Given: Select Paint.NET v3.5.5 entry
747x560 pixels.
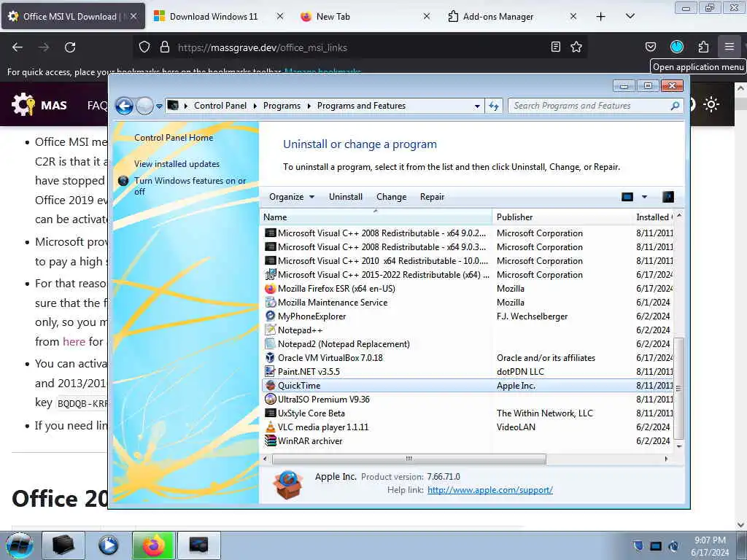Looking at the screenshot, I should (x=468, y=371).
